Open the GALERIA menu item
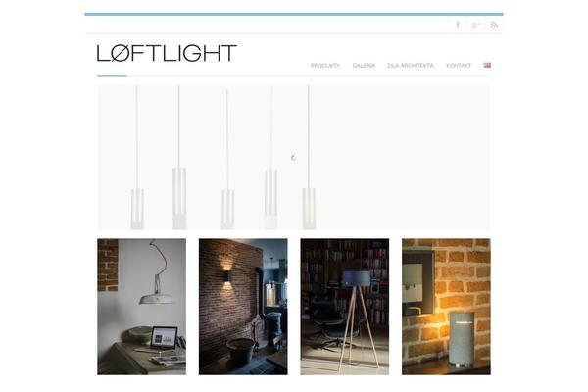588x392 pixels. pyautogui.click(x=364, y=66)
